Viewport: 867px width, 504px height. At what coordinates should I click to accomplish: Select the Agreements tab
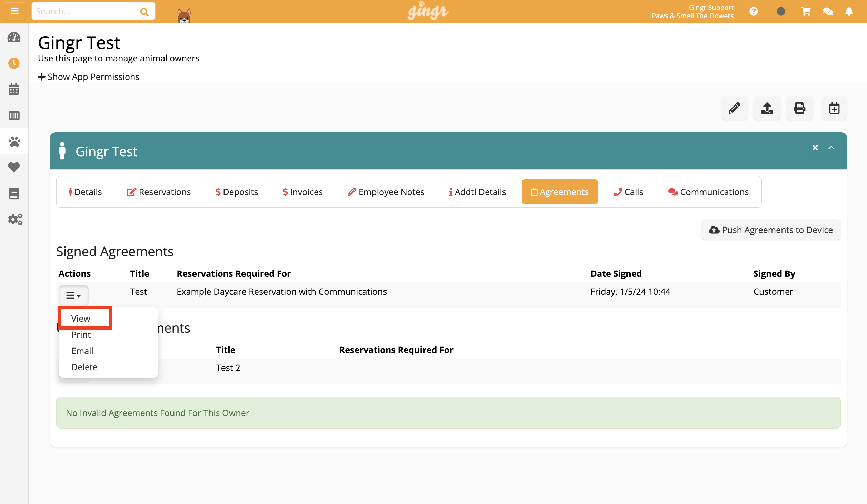pos(560,192)
